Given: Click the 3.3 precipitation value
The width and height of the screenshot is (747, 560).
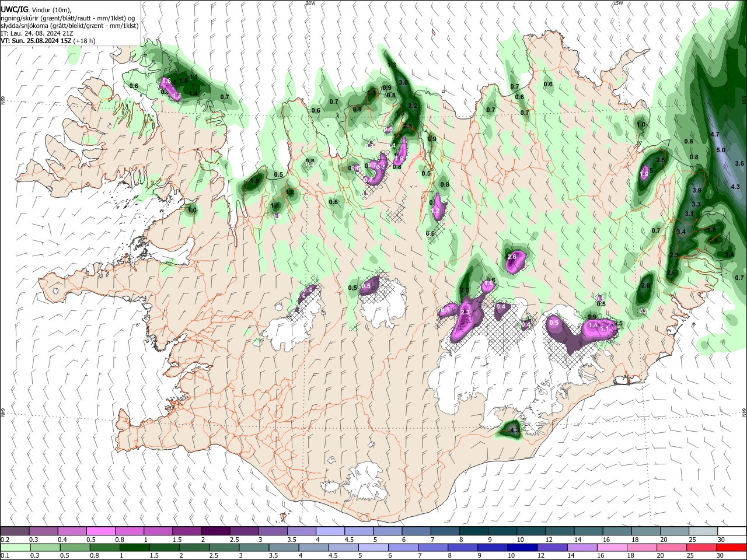Looking at the screenshot, I should (696, 204).
